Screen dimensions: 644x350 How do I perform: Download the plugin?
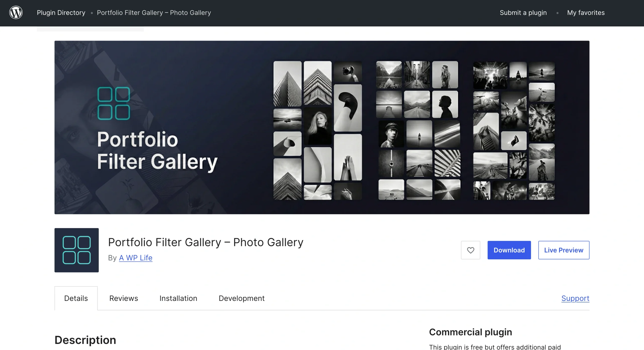click(x=509, y=250)
